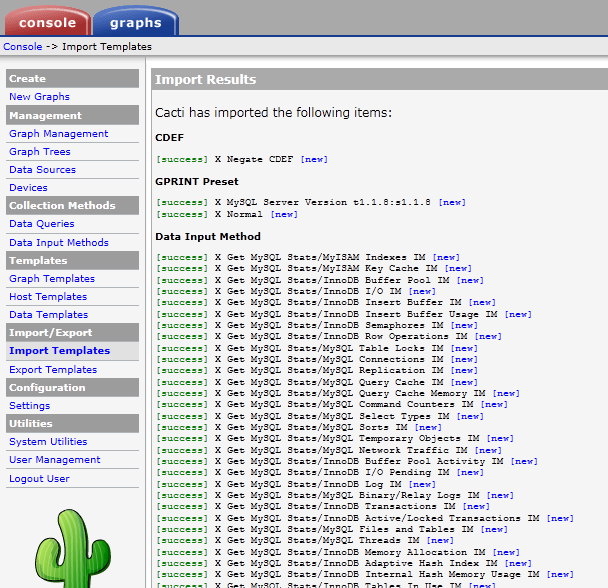The image size is (608, 588).
Task: Select 'MySQL Binary/Relay Logs IM' row
Action: point(335,495)
